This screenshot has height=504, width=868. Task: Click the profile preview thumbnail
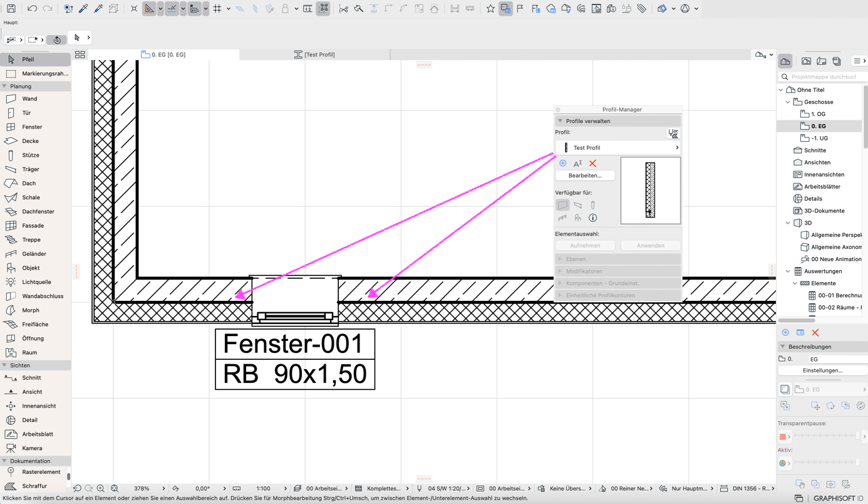tap(651, 190)
